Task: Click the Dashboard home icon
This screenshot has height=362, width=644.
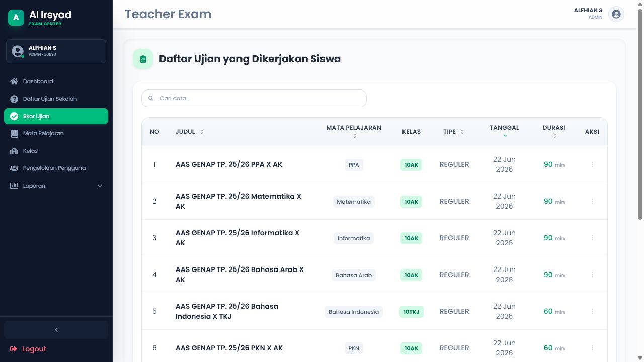Action: coord(14,81)
